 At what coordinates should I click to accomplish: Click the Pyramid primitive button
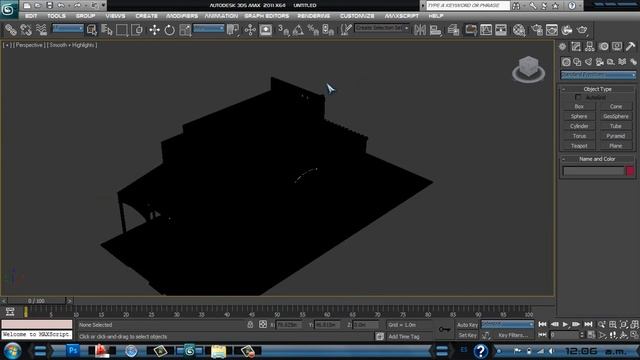pos(616,136)
